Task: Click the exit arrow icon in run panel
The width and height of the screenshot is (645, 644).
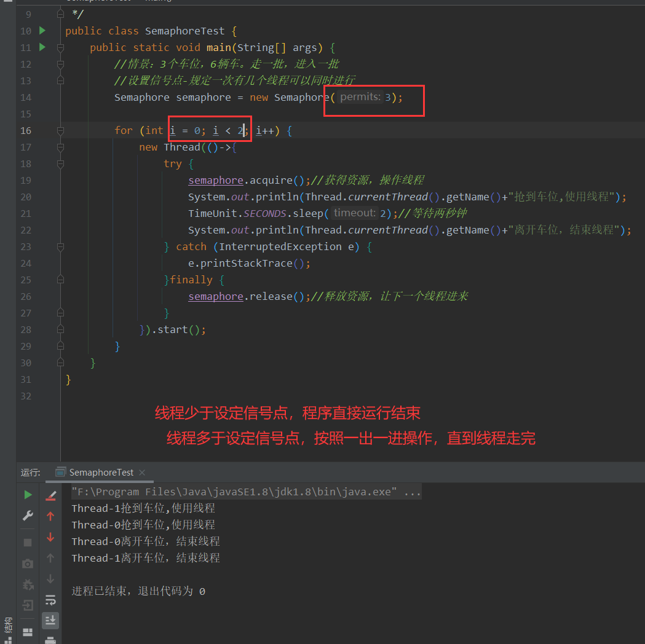Action: tap(28, 605)
